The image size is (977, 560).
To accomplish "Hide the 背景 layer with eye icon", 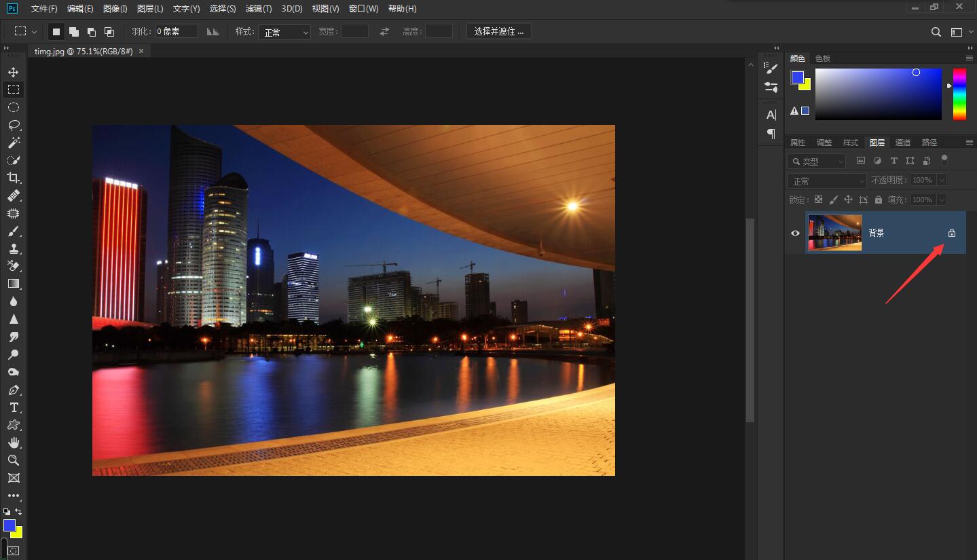I will (x=795, y=233).
